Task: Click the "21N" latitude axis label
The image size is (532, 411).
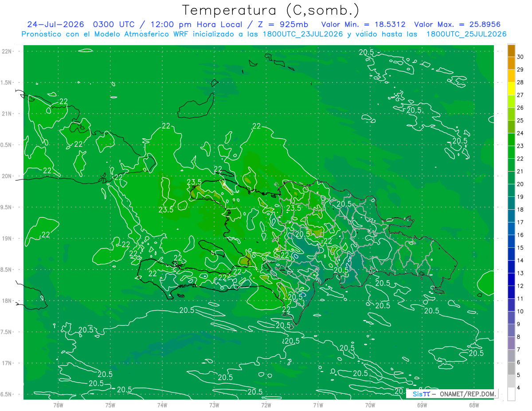Action: point(7,114)
